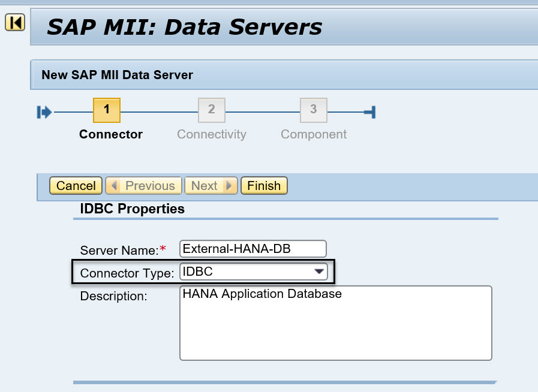Viewport: 538px width, 392px height.
Task: Advance with the Next button
Action: point(211,186)
